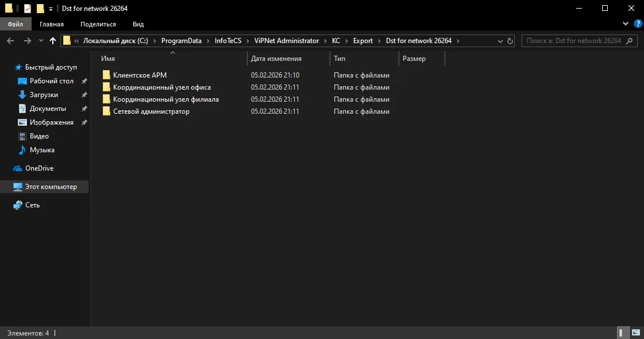Click the Этот компьютер monitor icon

click(x=18, y=187)
